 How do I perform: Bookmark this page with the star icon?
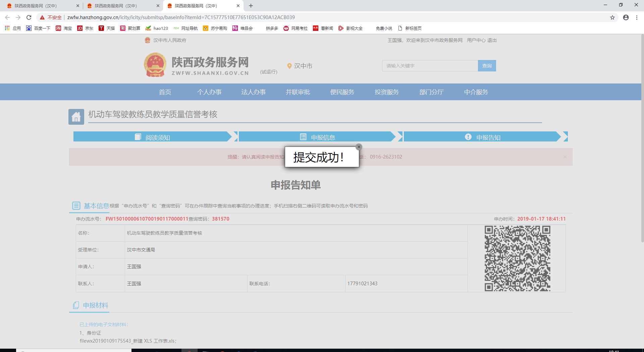(613, 17)
